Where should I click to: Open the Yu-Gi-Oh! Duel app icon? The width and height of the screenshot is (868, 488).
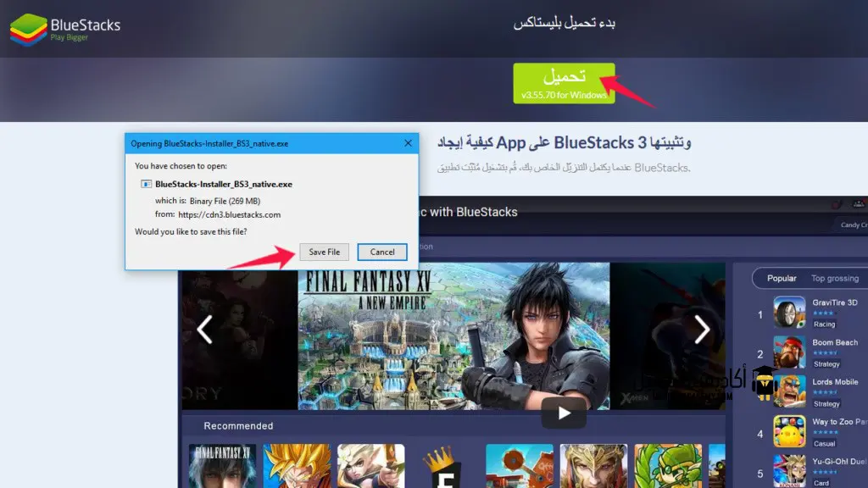click(789, 471)
